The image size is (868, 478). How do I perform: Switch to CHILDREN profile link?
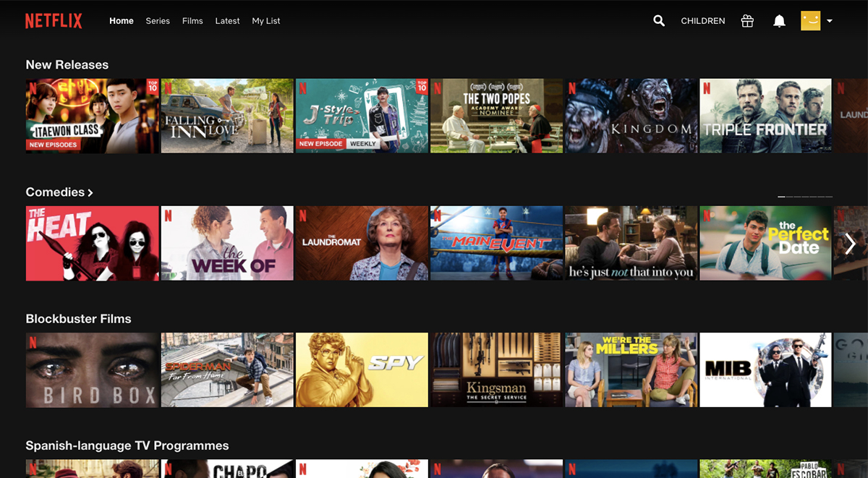(x=703, y=21)
